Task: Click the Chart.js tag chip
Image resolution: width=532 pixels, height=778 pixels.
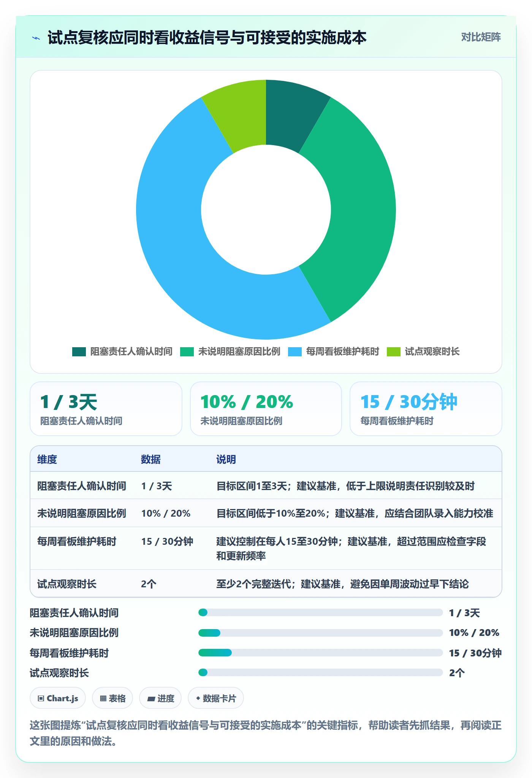Action: [58, 698]
